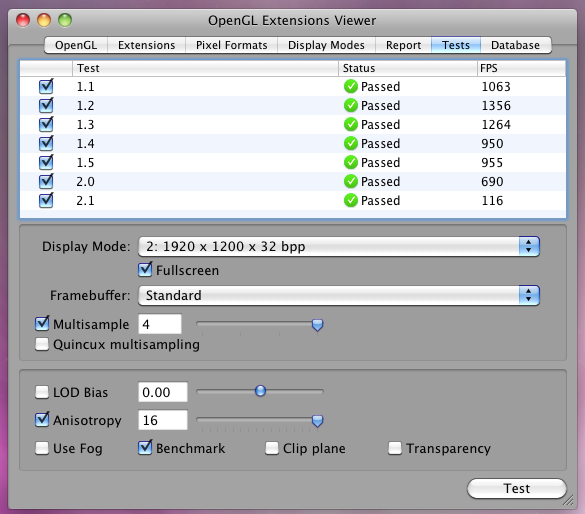Screen dimensions: 585x514
Task: Select the test 2.0 row label
Action: click(x=85, y=182)
